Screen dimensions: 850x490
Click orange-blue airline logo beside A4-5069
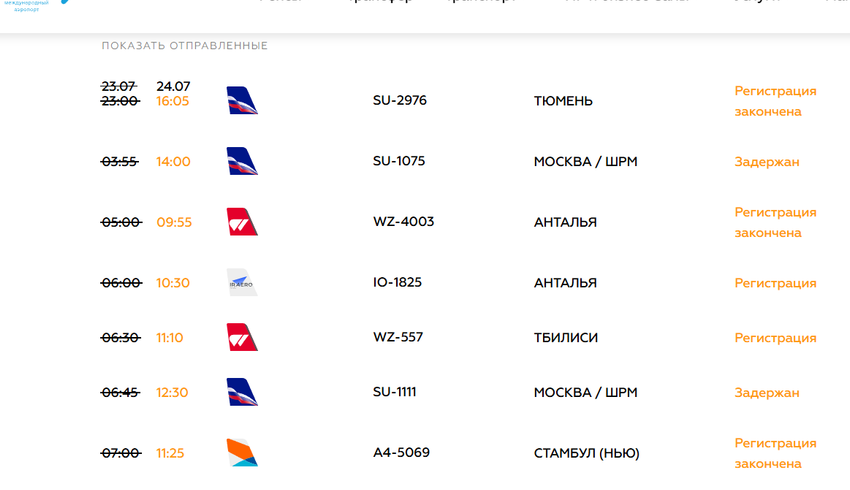(242, 453)
